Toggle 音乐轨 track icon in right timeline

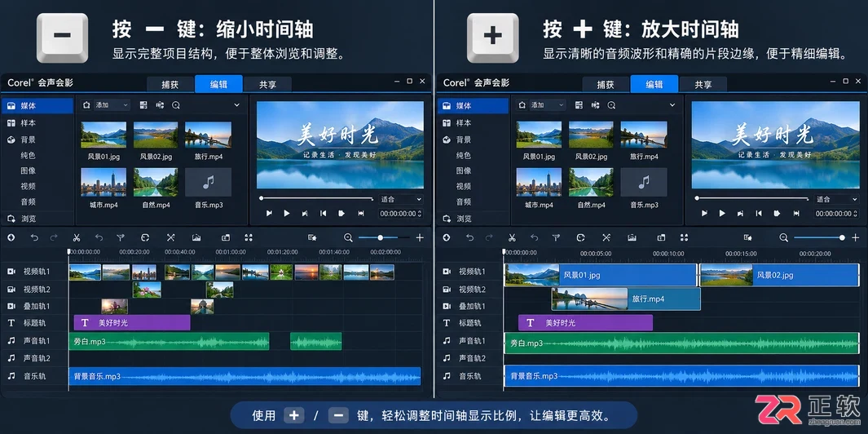click(447, 376)
